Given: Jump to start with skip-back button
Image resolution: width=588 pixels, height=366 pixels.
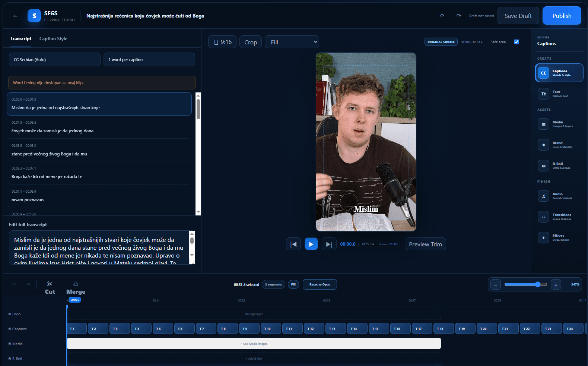Looking at the screenshot, I should coord(293,244).
